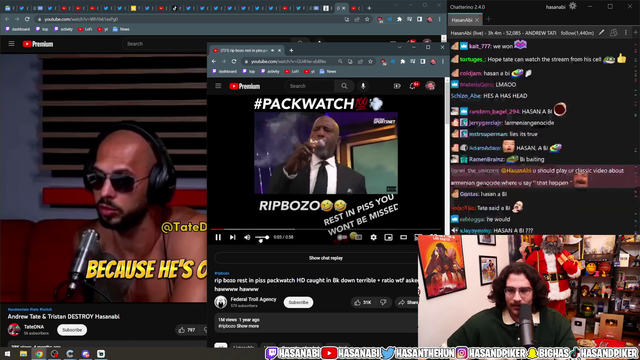Viewport: 640px width, 360px height.
Task: Open TateDNA channel avatar
Action: (14, 329)
